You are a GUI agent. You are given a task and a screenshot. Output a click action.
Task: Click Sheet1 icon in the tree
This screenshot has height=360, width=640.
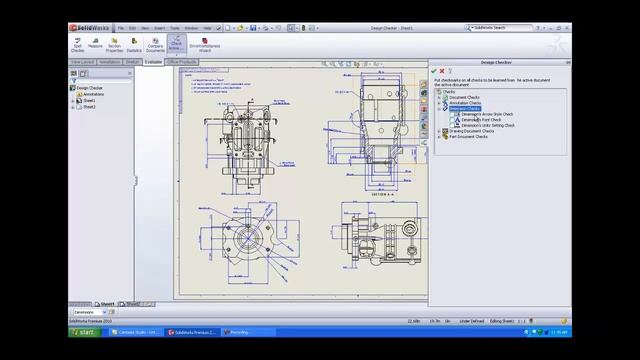[79, 100]
